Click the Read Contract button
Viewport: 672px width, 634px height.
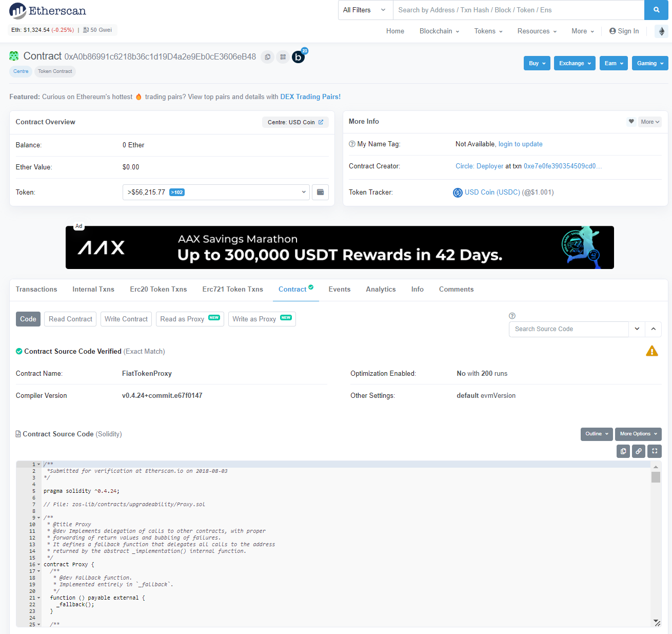coord(71,319)
